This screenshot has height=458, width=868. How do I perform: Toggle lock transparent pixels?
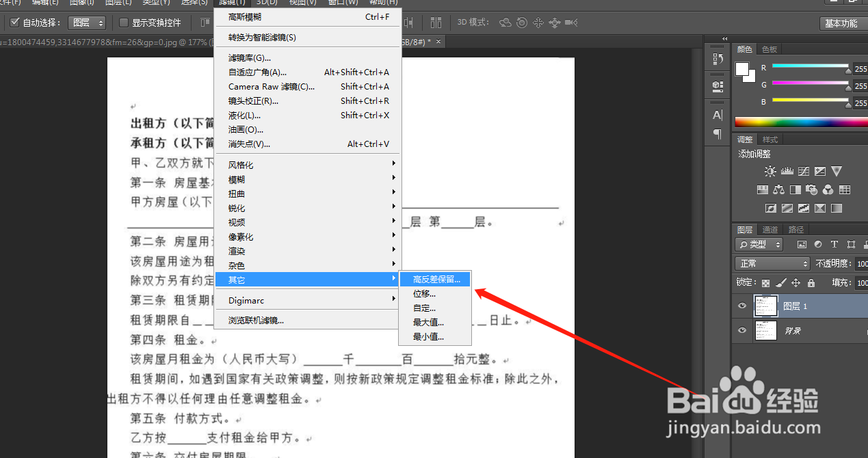tap(766, 282)
